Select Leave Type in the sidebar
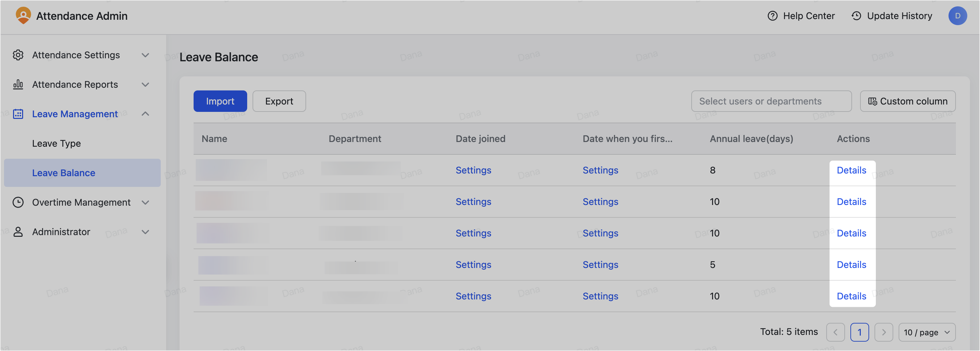The height and width of the screenshot is (351, 980). [56, 143]
